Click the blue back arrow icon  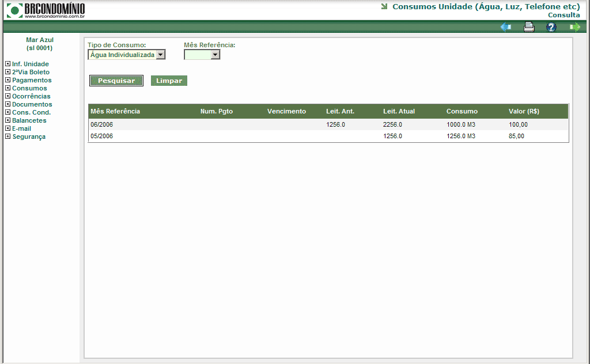click(x=506, y=27)
